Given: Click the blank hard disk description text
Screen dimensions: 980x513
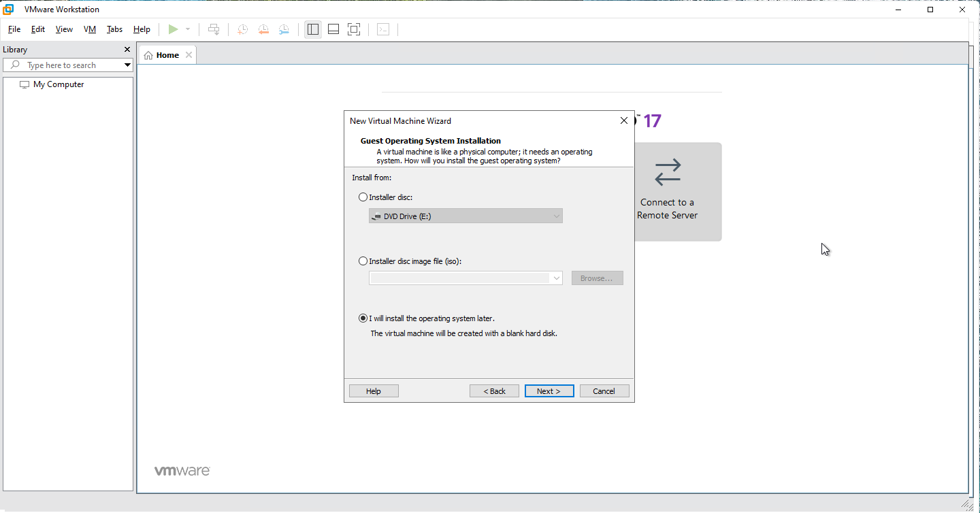Looking at the screenshot, I should coord(463,333).
